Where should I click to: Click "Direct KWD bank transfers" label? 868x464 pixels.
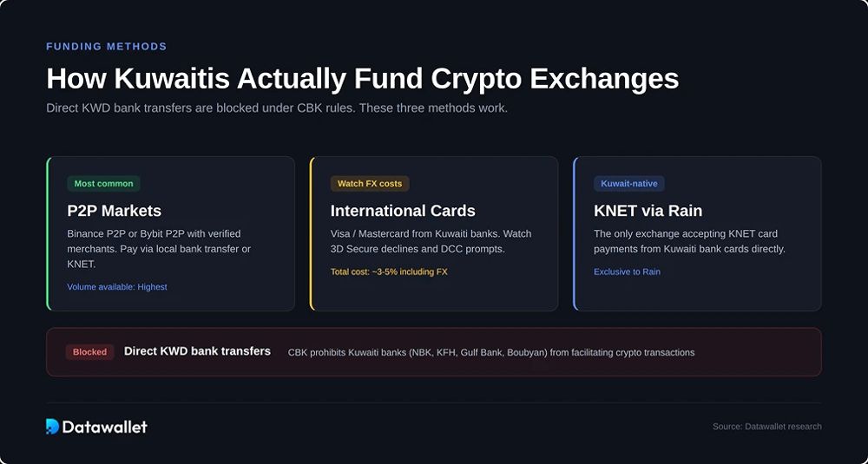point(197,351)
